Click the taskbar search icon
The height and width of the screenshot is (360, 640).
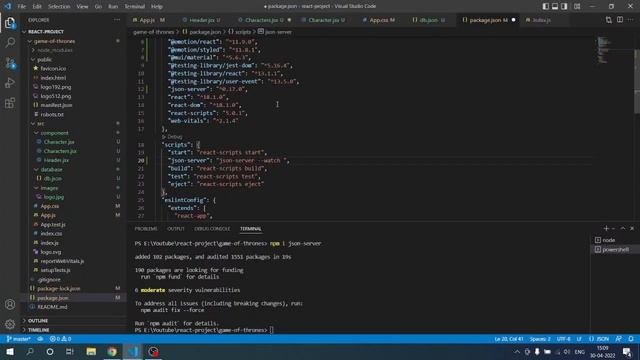point(30,351)
